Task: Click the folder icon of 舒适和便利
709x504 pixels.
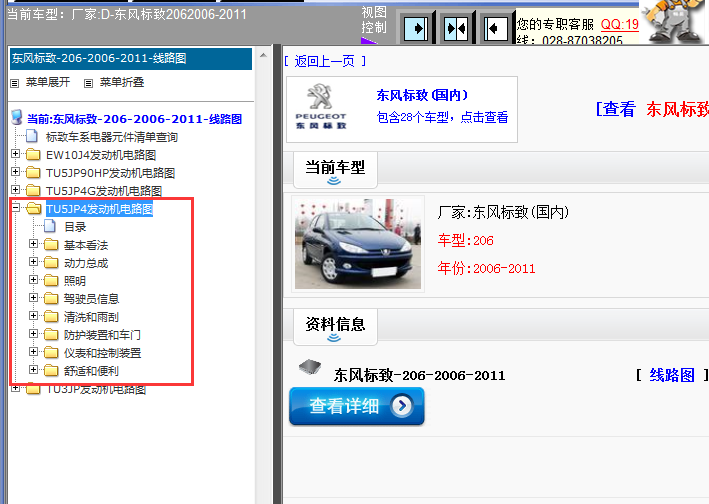Action: click(x=51, y=371)
